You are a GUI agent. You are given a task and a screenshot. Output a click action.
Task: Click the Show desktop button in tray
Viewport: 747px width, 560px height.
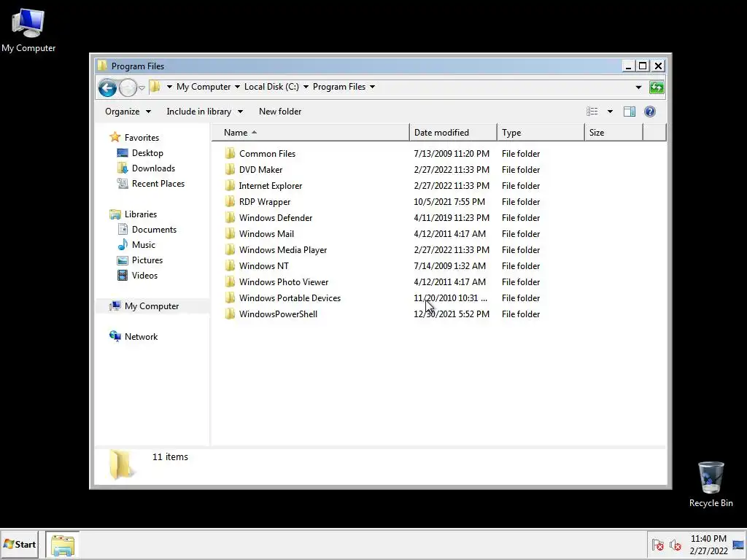point(738,545)
